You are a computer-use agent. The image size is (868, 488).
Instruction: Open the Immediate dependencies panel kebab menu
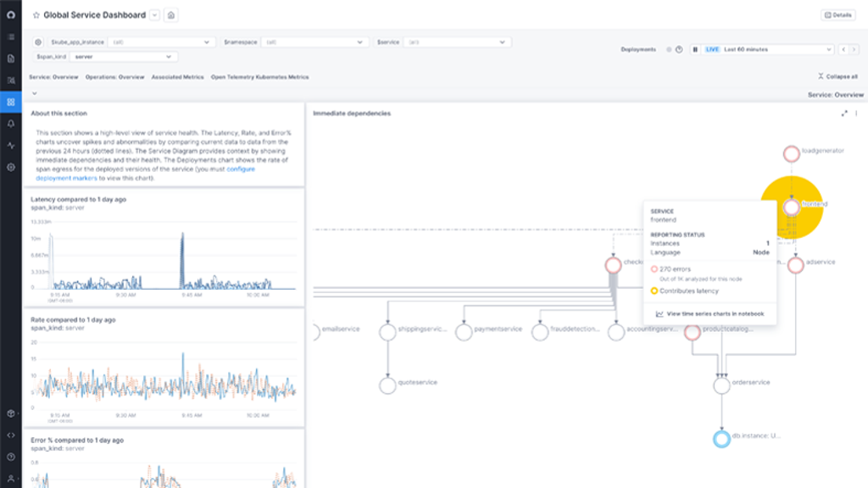click(856, 114)
